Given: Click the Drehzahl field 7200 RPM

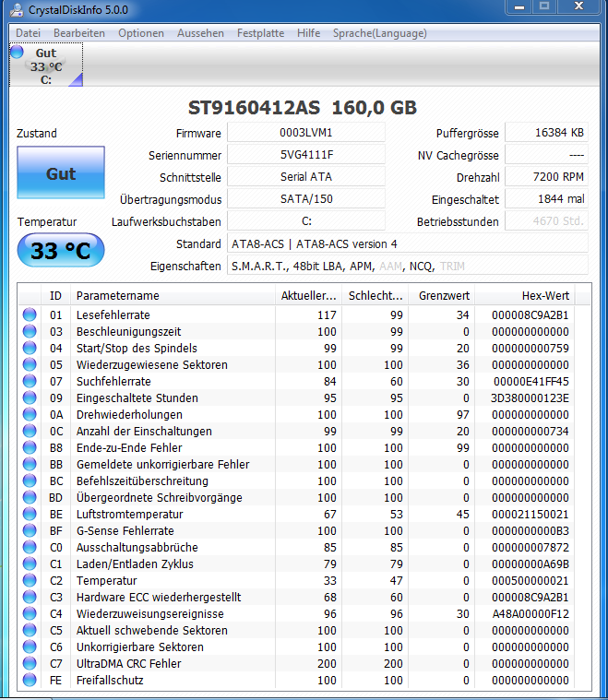Looking at the screenshot, I should (546, 177).
